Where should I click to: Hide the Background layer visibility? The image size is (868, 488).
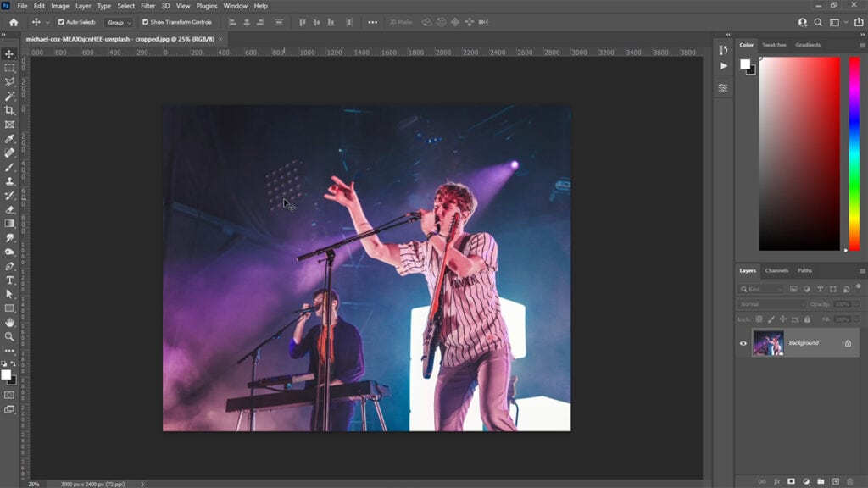pyautogui.click(x=744, y=343)
